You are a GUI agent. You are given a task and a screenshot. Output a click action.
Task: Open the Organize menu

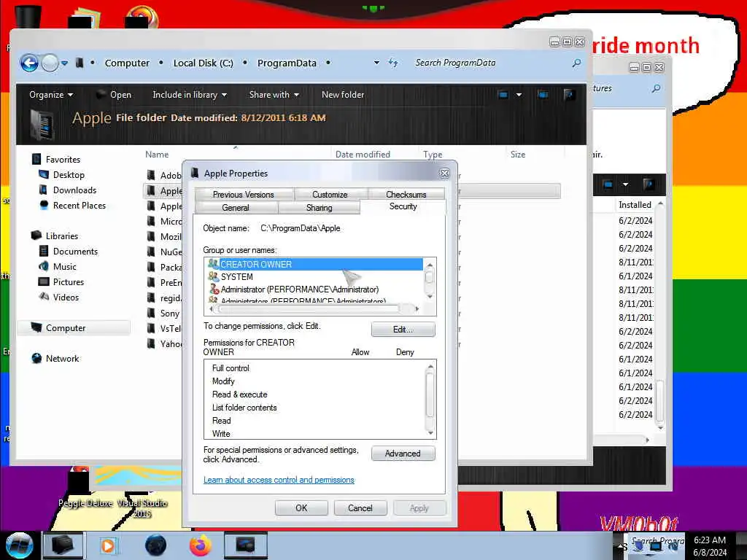click(x=51, y=95)
